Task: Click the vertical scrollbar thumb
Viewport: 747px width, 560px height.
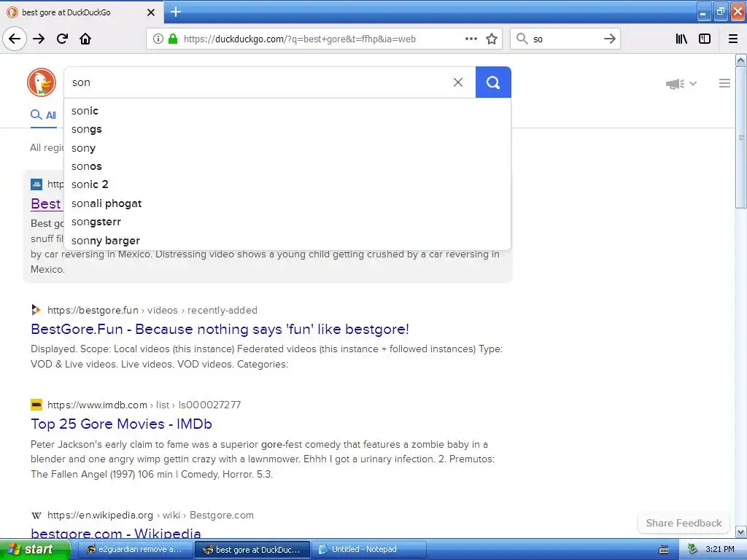Action: [741, 138]
